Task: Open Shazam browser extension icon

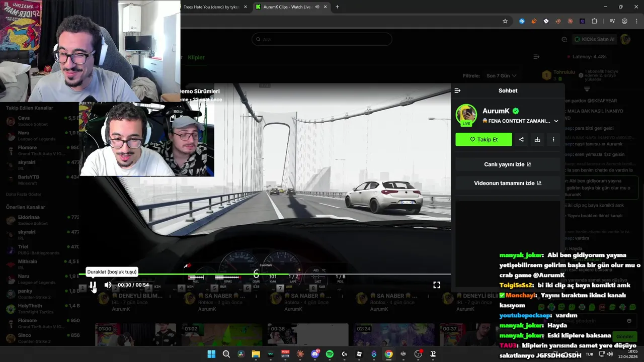Action: 522,21
